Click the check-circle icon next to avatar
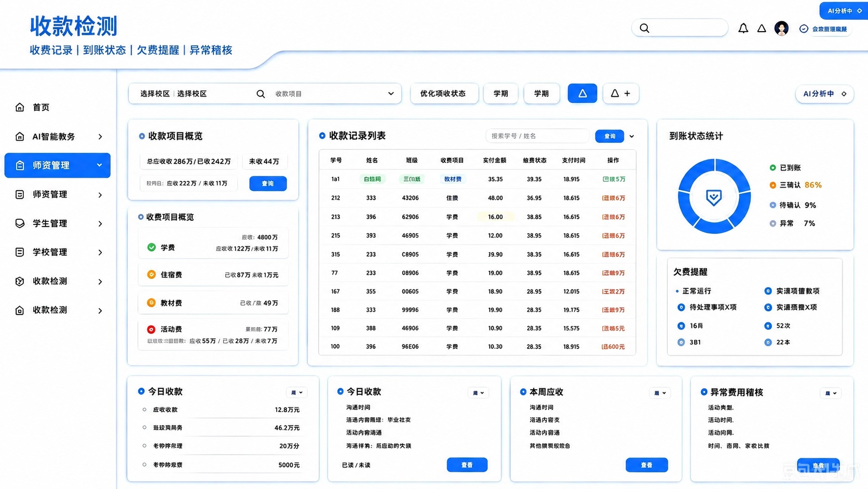 804,29
